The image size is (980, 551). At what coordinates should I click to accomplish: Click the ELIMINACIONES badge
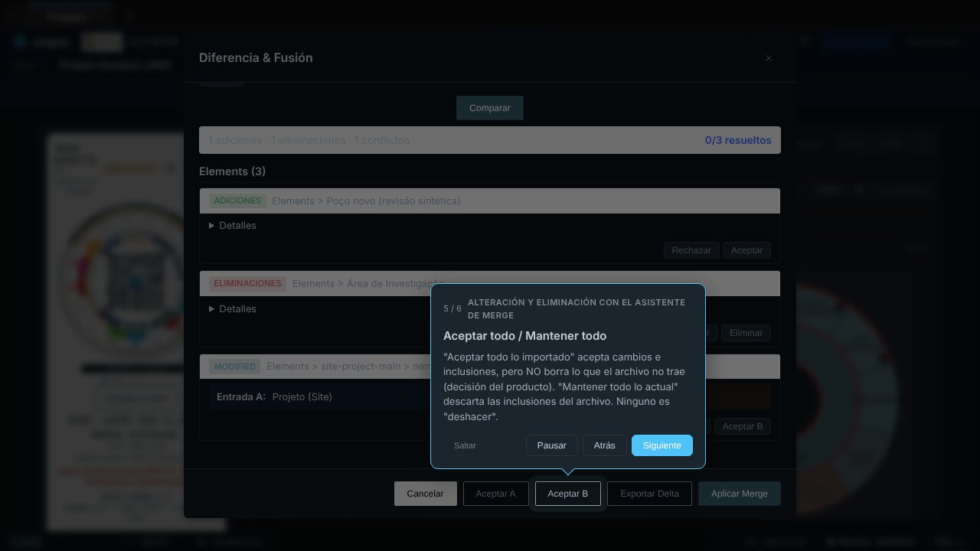pyautogui.click(x=247, y=284)
